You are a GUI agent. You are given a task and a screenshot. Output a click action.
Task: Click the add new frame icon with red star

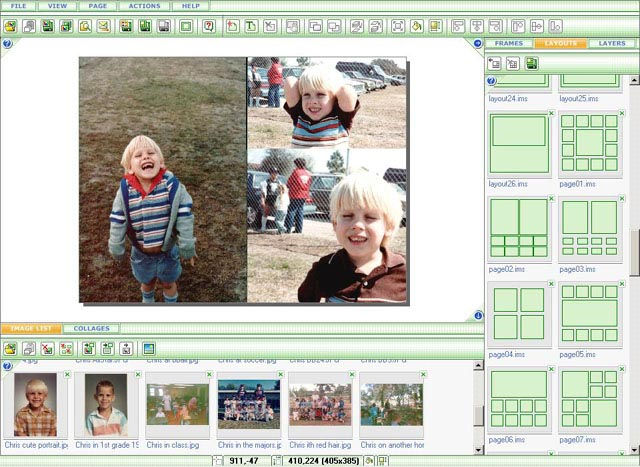click(232, 27)
